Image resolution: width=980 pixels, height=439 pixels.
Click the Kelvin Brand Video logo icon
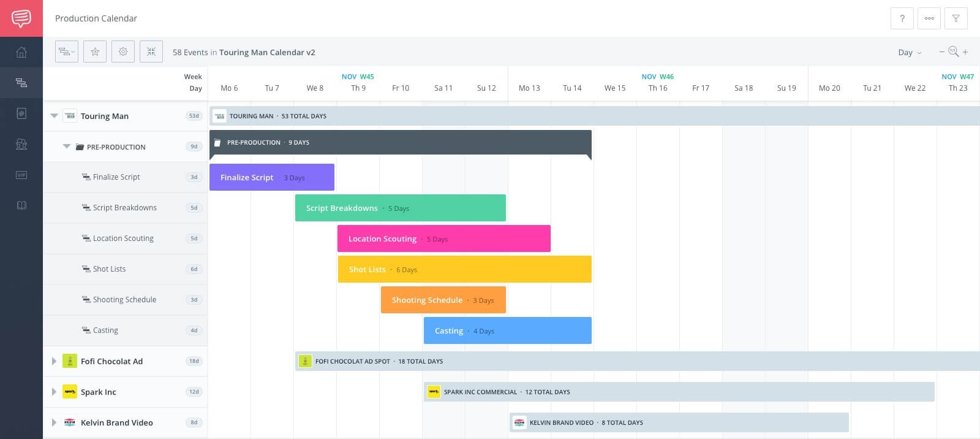coord(70,422)
